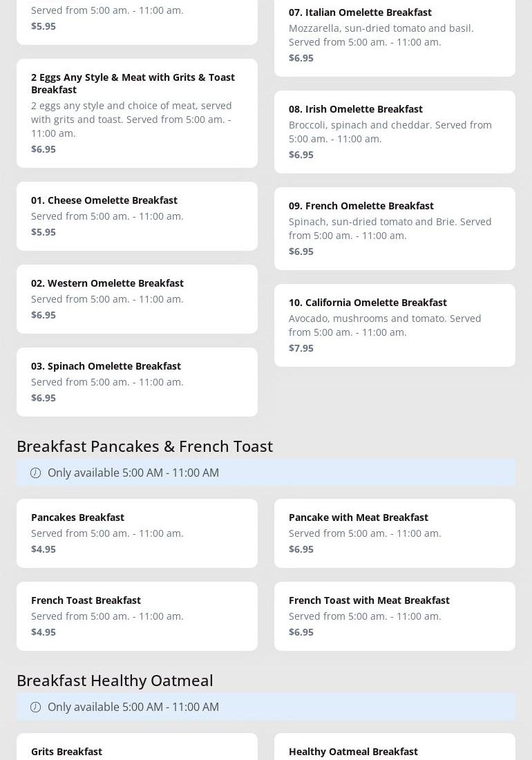Click the Breakfast Pancakes & French Toast heading

point(144,446)
